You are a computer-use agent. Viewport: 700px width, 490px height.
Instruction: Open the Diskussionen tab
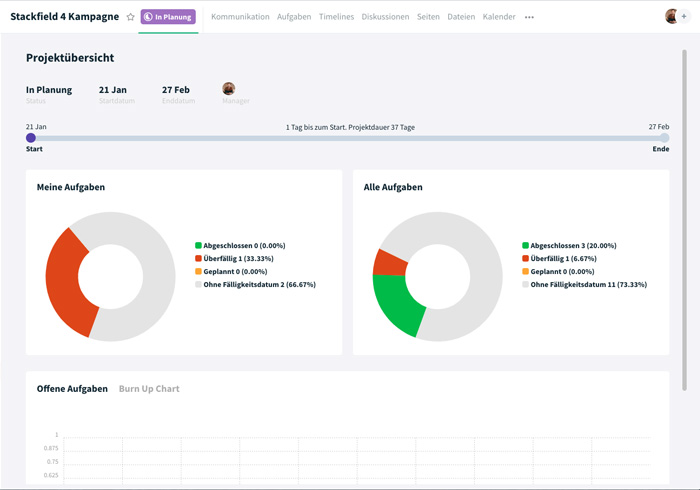pos(385,17)
